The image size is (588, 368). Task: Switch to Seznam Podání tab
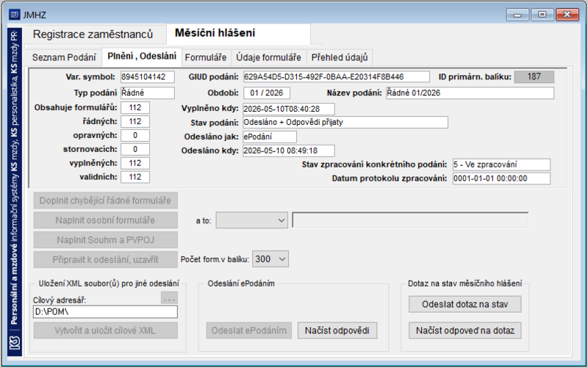64,57
